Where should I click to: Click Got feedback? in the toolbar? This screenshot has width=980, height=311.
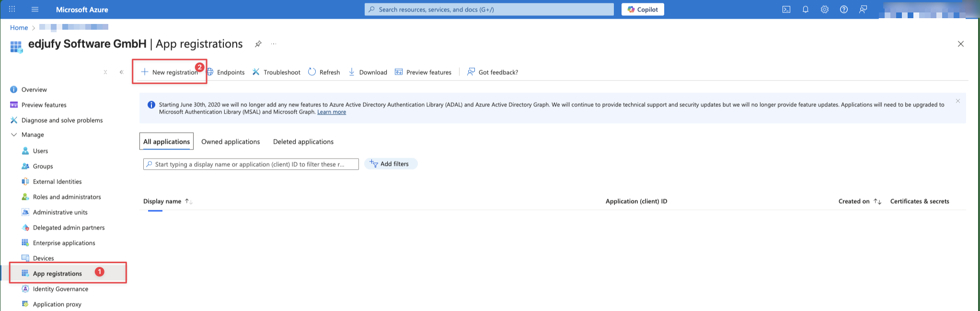[493, 72]
